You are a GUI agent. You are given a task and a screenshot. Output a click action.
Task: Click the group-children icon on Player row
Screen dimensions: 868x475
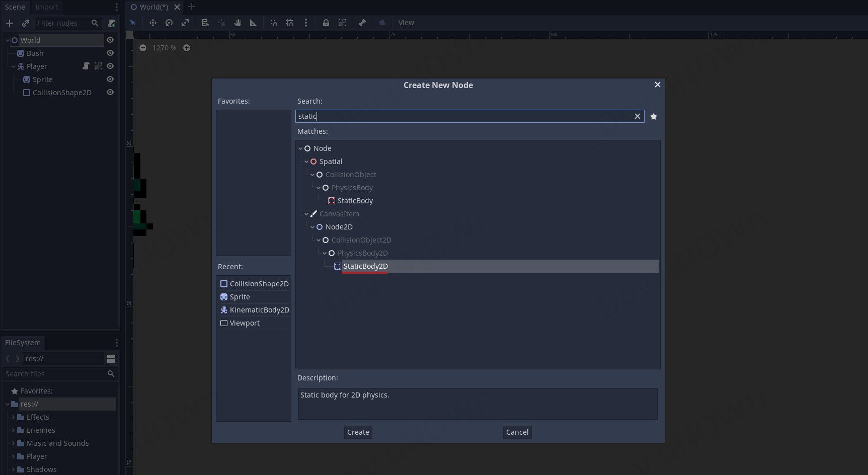tap(98, 66)
